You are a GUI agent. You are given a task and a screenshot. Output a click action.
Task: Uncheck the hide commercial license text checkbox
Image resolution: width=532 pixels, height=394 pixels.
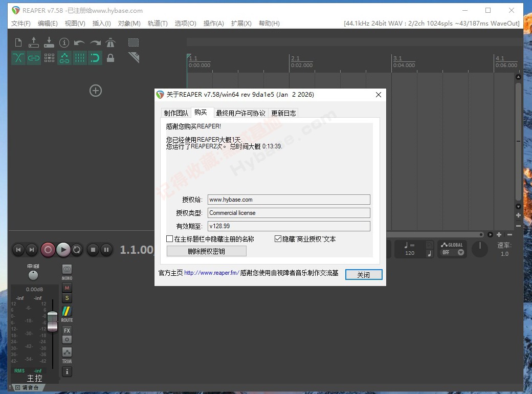278,239
